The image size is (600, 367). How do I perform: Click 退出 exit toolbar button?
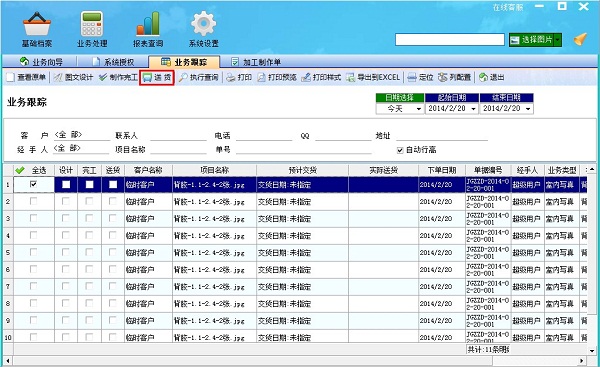(492, 77)
